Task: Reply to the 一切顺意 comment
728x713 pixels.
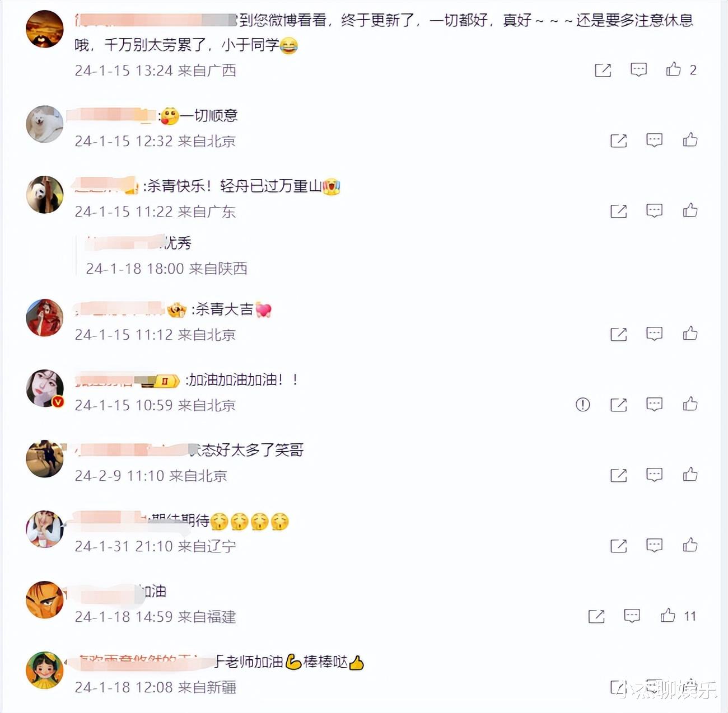Action: [654, 140]
